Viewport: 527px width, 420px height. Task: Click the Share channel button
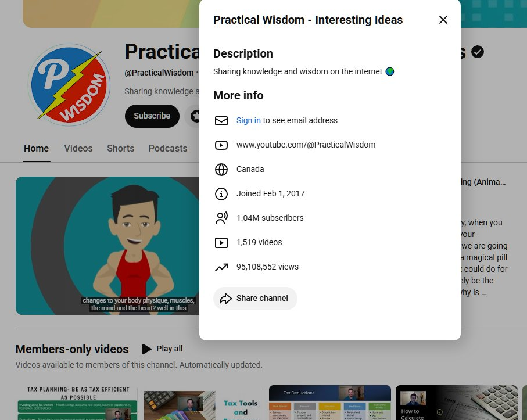255,299
